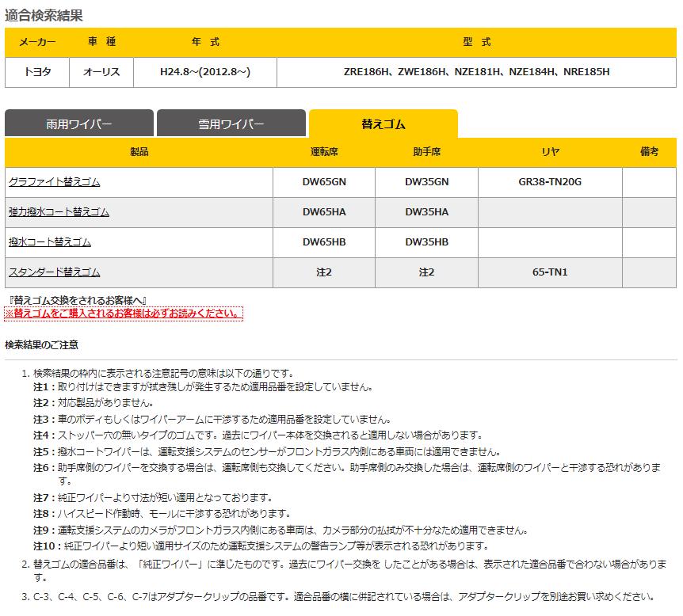Open the 撥水コート替えゴム product link
Image resolution: width=683 pixels, height=616 pixels.
tap(50, 242)
